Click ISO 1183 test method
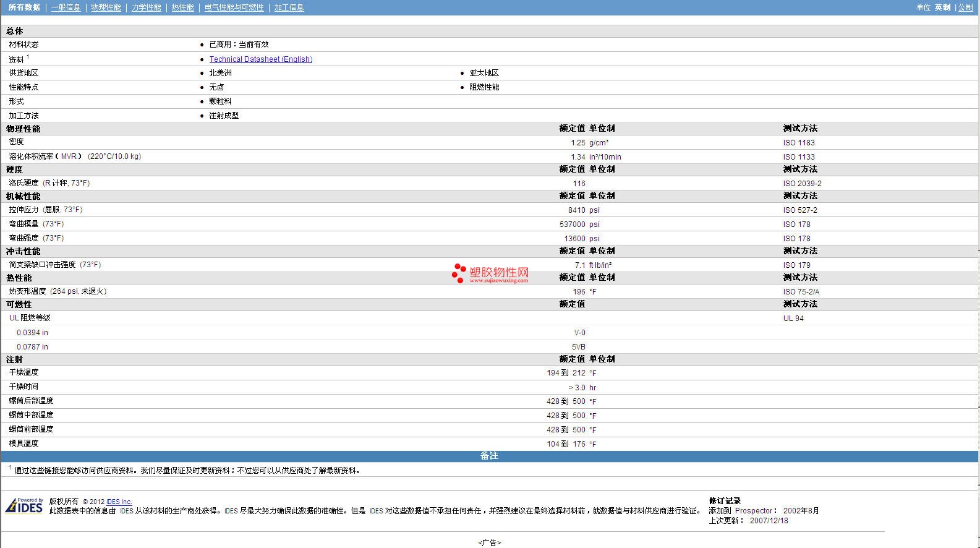The width and height of the screenshot is (980, 548). click(x=799, y=143)
